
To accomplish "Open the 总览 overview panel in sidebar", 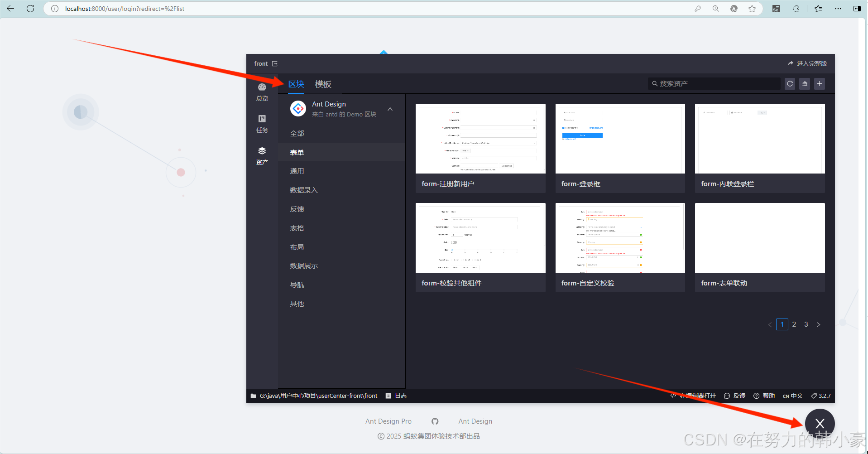I will click(x=262, y=91).
